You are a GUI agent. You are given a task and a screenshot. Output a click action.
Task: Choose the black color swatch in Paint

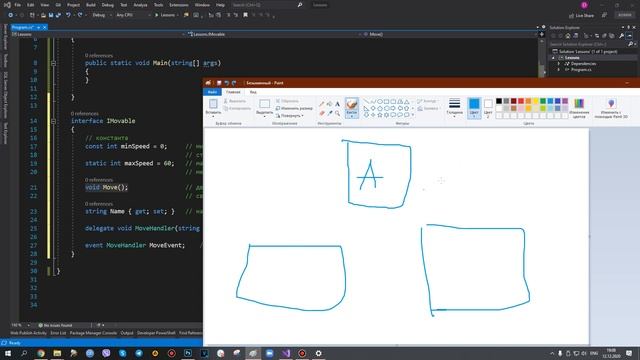tap(499, 101)
